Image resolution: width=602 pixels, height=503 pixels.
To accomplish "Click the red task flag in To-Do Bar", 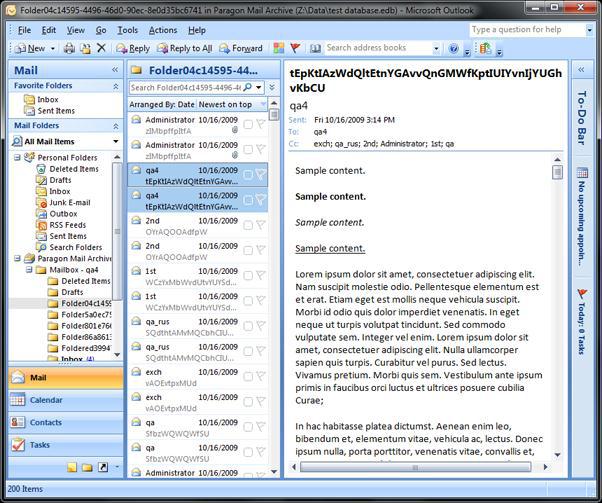I will coord(582,294).
